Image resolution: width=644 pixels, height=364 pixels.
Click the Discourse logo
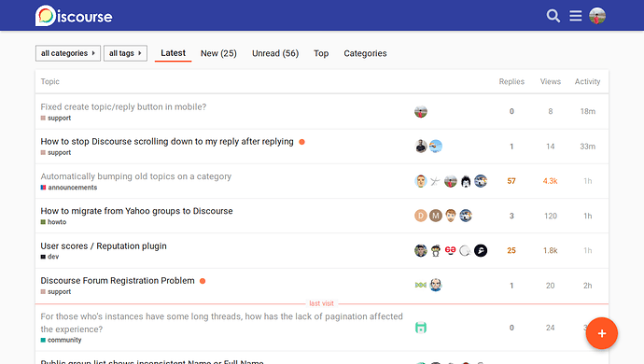74,16
